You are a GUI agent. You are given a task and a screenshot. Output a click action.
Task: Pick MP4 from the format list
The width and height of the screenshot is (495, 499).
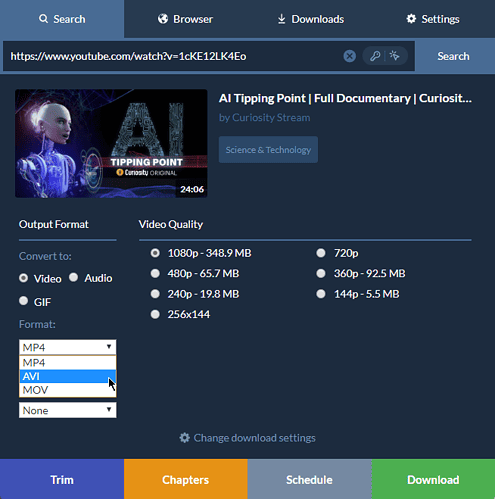(x=68, y=363)
